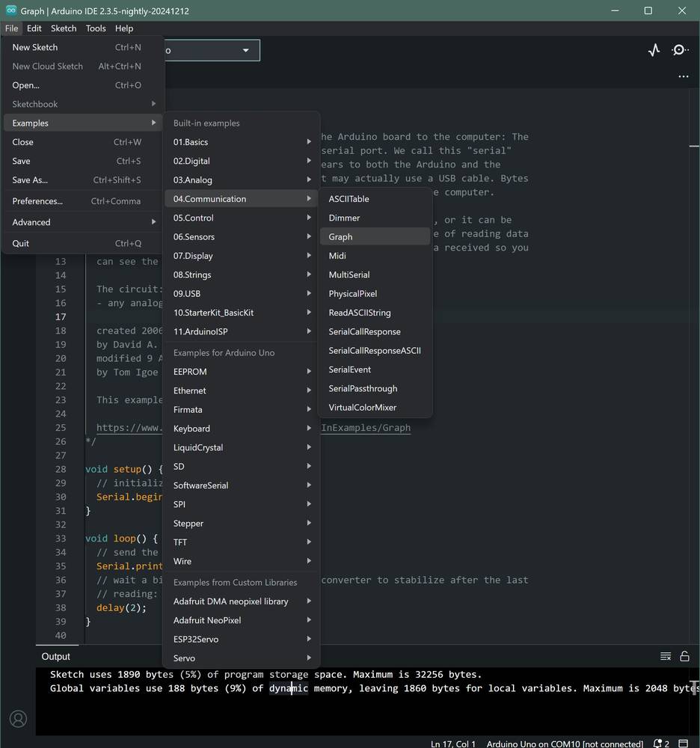Image resolution: width=700 pixels, height=748 pixels.
Task: Choose New Sketch from File menu
Action: click(x=82, y=47)
